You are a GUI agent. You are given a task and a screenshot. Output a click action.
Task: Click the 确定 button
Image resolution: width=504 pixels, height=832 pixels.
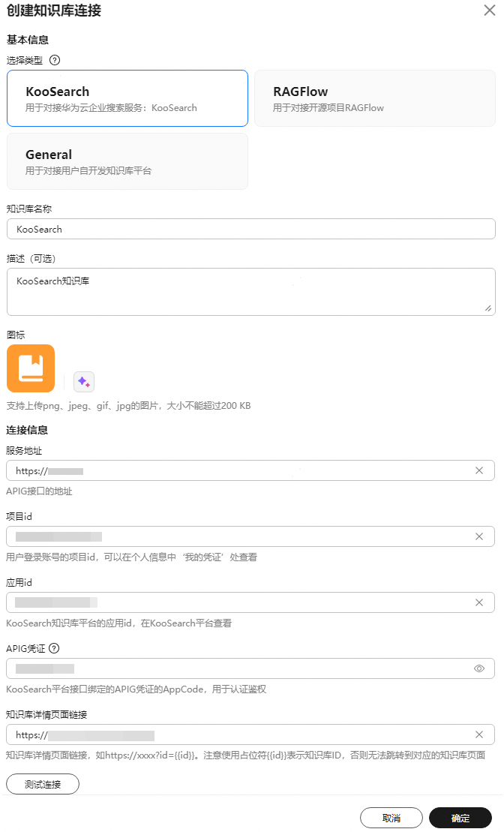point(460,818)
